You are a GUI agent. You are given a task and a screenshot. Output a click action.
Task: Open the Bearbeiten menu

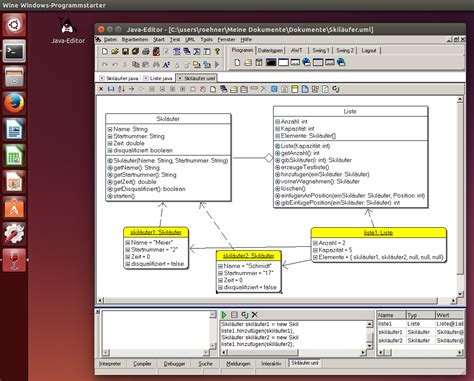[x=135, y=40]
